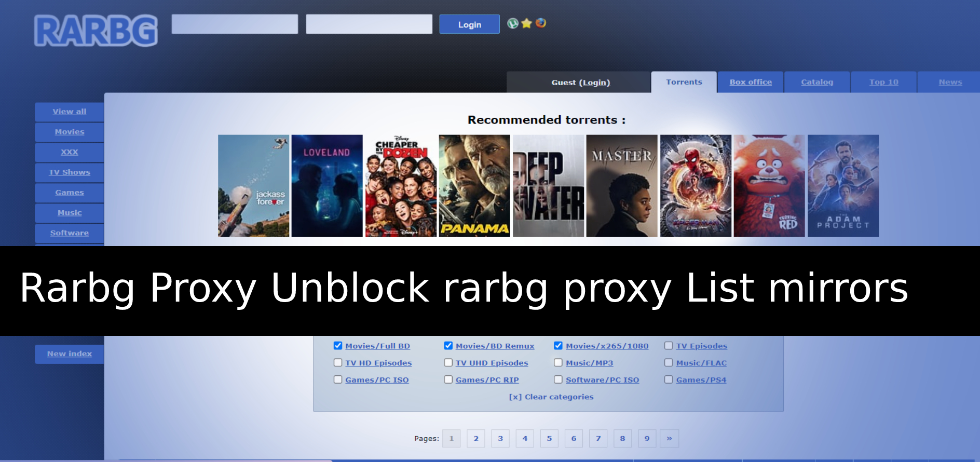Click Clear categories link
This screenshot has height=462, width=980.
[551, 397]
